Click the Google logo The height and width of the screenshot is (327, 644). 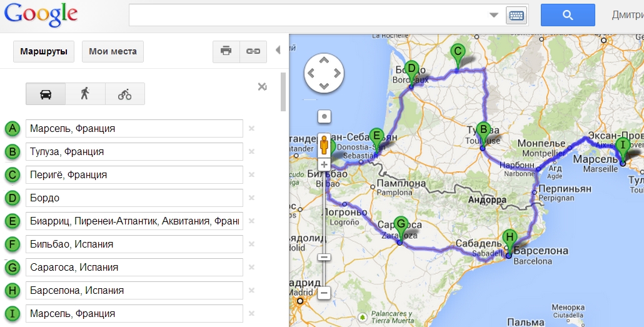pos(41,14)
